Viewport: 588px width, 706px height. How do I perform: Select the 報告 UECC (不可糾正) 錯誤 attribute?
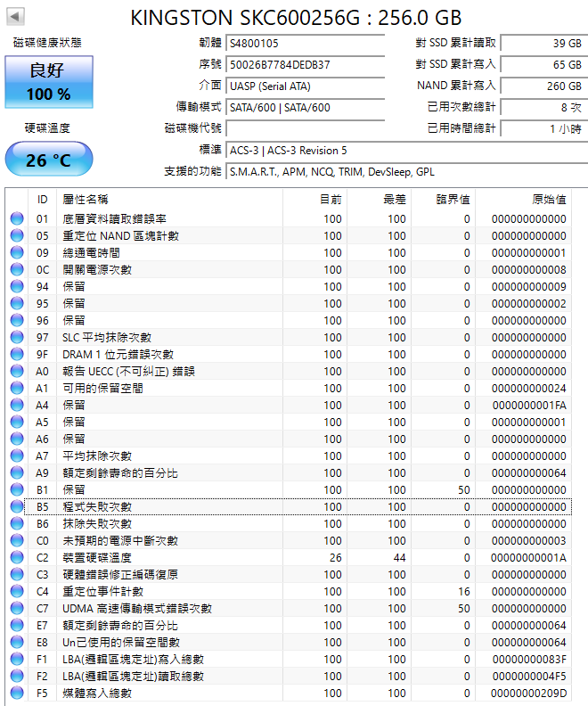click(128, 372)
